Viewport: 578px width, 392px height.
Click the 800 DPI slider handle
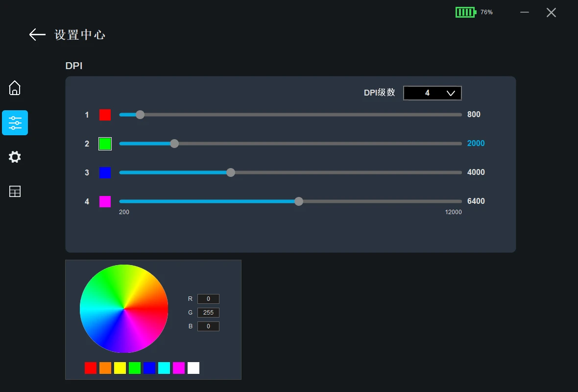point(140,115)
